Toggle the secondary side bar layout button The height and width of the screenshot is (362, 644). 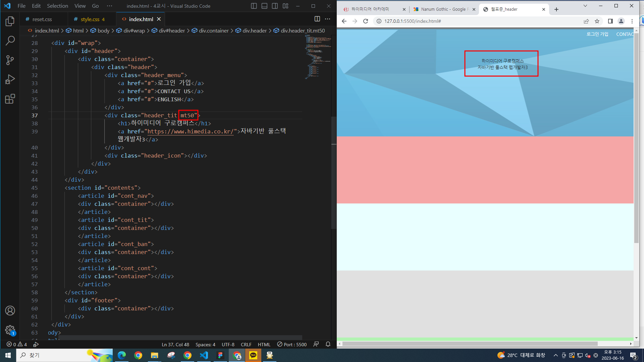[x=275, y=6]
